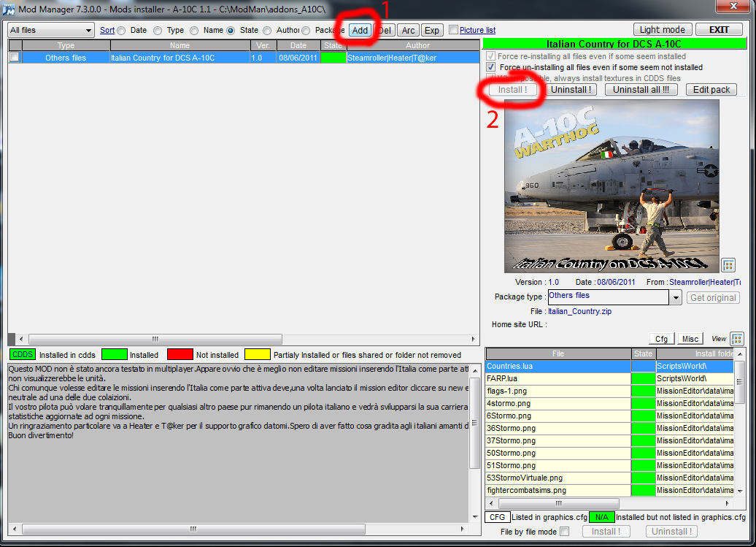Click the mod list's horizontal scroll right arrow
This screenshot has width=756, height=547.
point(473,339)
